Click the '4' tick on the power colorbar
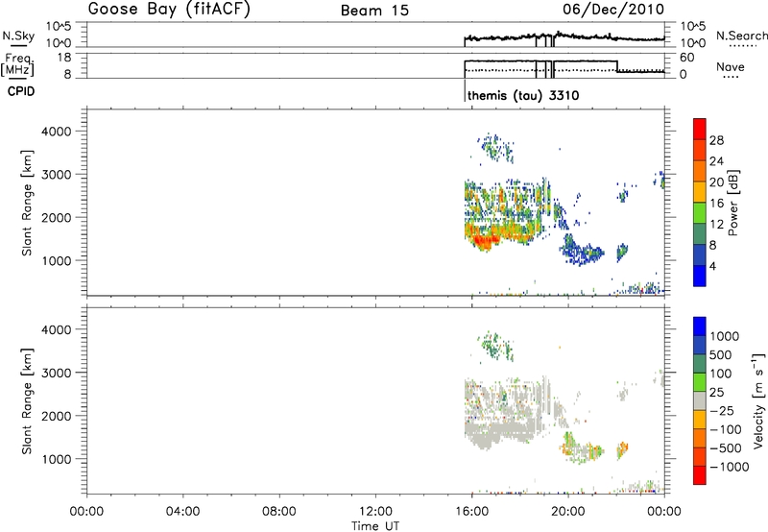Screen dimensions: 768x532 [x=713, y=266]
